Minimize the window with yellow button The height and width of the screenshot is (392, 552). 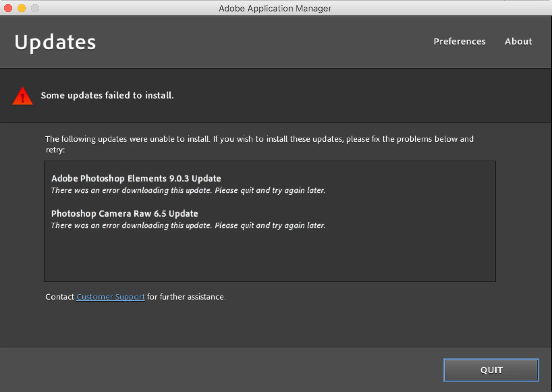(x=22, y=8)
